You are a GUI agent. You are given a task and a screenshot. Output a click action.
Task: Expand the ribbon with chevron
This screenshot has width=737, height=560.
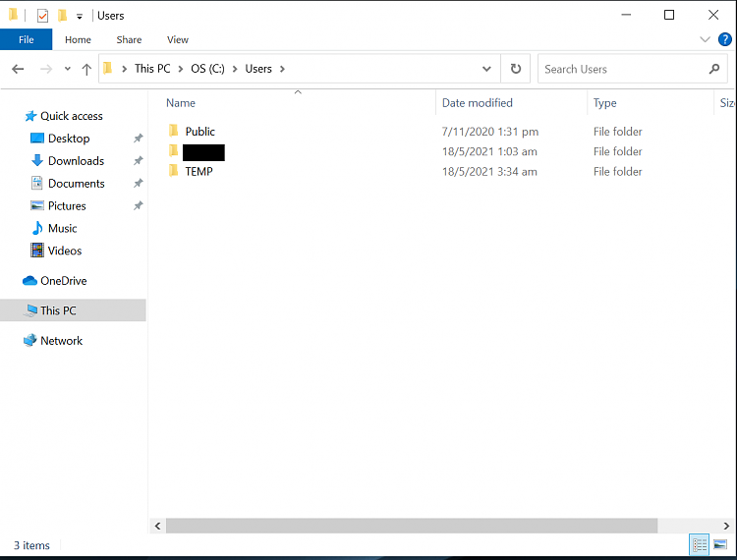(x=705, y=40)
